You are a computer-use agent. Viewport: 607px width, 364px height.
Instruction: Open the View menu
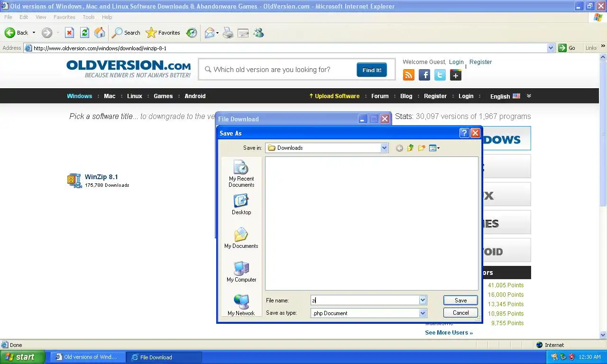41,17
